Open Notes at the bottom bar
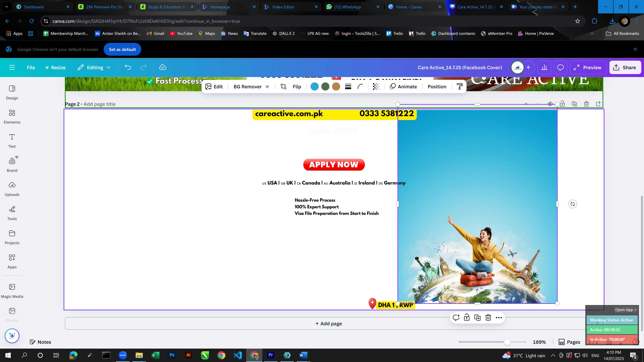Viewport: 644px width, 362px height. point(40,342)
